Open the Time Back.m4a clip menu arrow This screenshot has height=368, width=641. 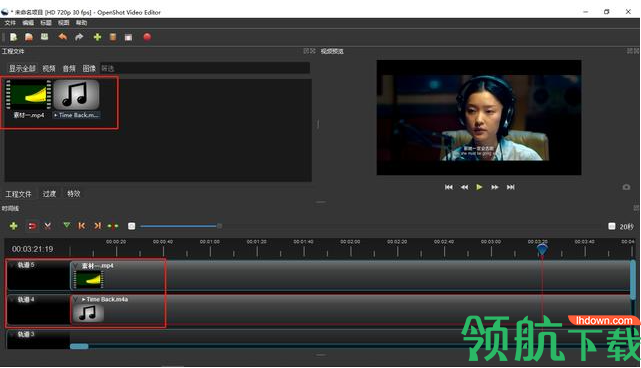coord(76,300)
